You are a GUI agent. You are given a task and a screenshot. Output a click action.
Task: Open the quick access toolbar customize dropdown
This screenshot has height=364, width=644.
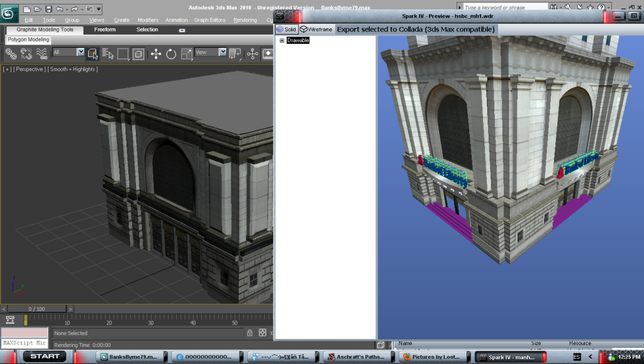click(99, 9)
